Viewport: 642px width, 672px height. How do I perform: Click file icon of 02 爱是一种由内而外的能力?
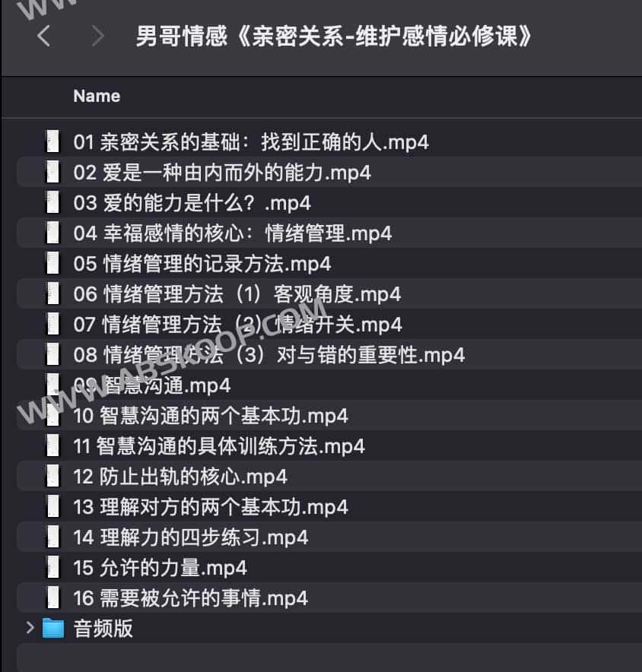[x=52, y=172]
